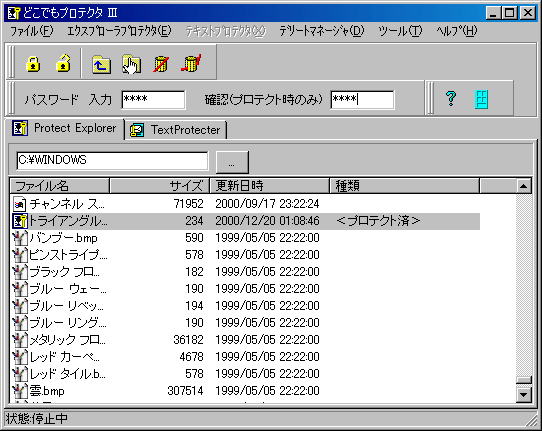Click the blue question mark help icon
The height and width of the screenshot is (431, 542).
coord(451,99)
